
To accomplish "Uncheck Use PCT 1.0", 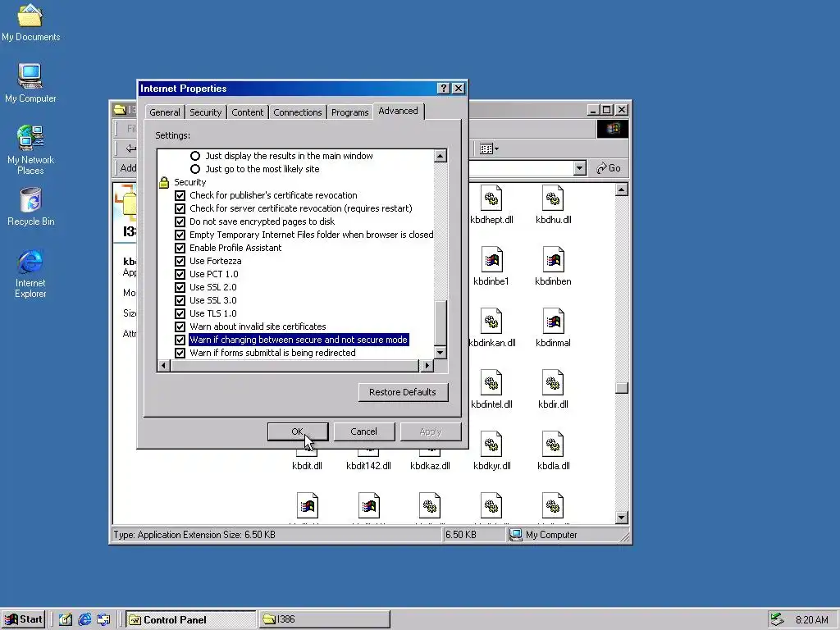I will pyautogui.click(x=180, y=274).
